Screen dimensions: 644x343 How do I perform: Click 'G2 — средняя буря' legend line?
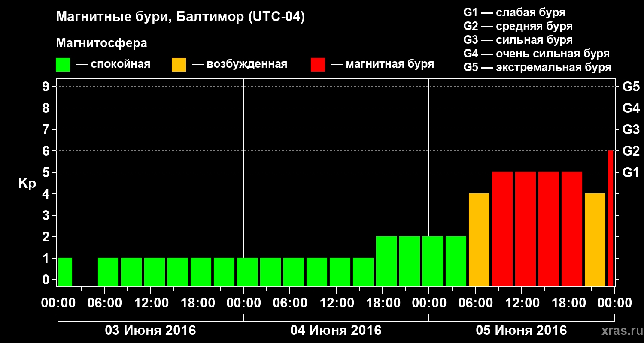tap(518, 26)
